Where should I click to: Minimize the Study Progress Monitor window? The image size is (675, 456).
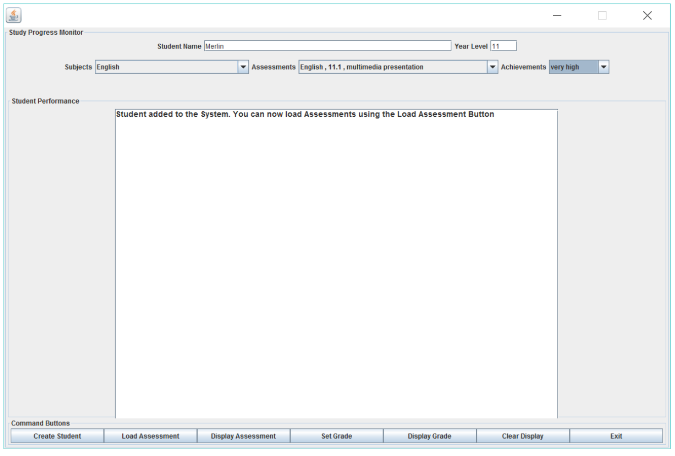point(556,15)
